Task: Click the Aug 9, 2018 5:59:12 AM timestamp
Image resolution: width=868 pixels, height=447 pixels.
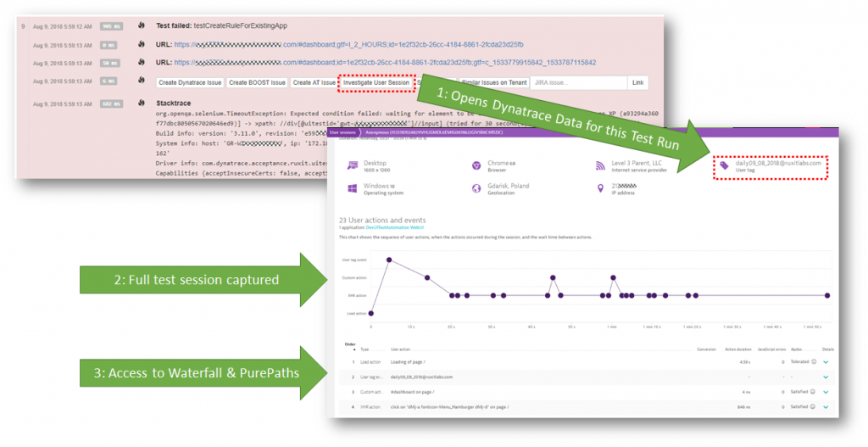Action: pyautogui.click(x=63, y=26)
